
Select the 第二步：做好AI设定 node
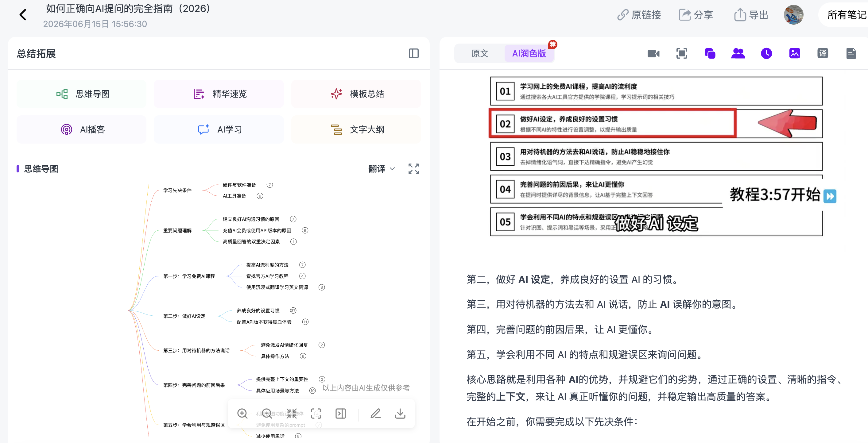[x=184, y=316]
